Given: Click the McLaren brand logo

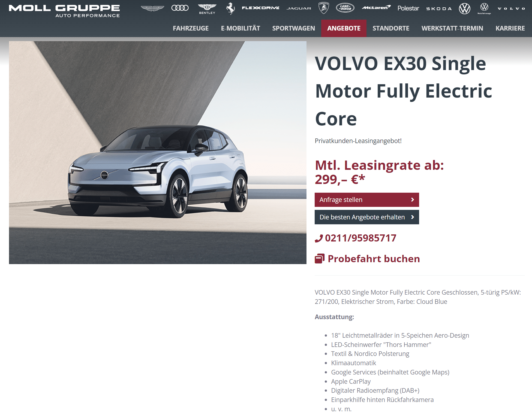Looking at the screenshot, I should click(x=376, y=8).
